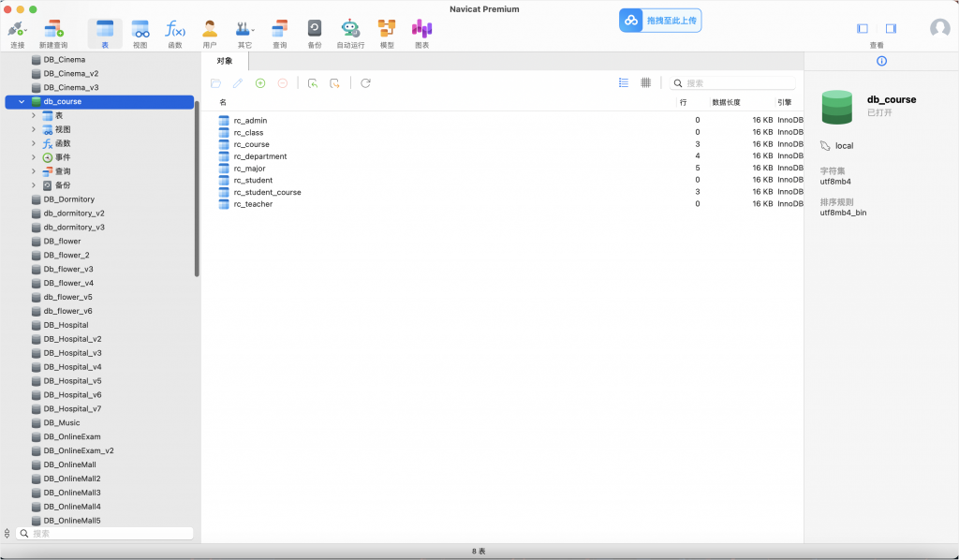Open the 函数 (Function) toolbar icon
The image size is (959, 560).
(175, 29)
